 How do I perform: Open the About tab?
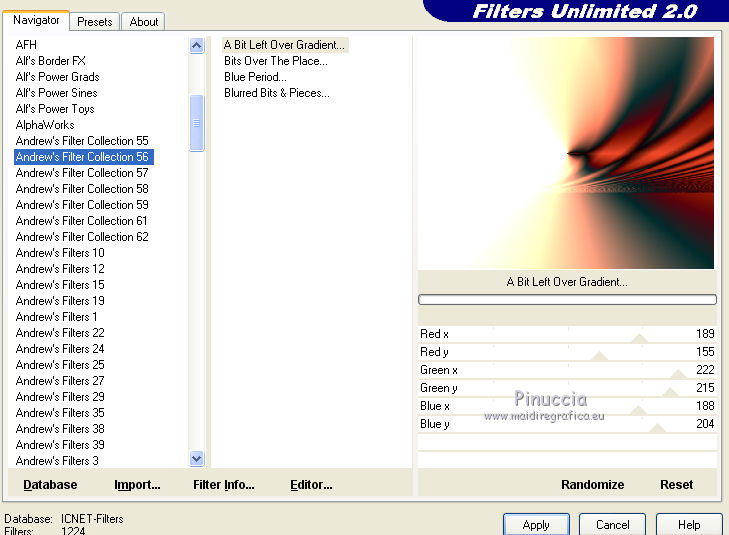coord(144,22)
